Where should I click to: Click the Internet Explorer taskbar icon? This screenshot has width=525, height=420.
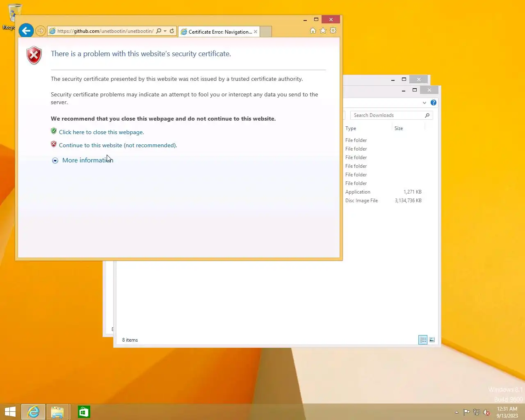pyautogui.click(x=33, y=412)
